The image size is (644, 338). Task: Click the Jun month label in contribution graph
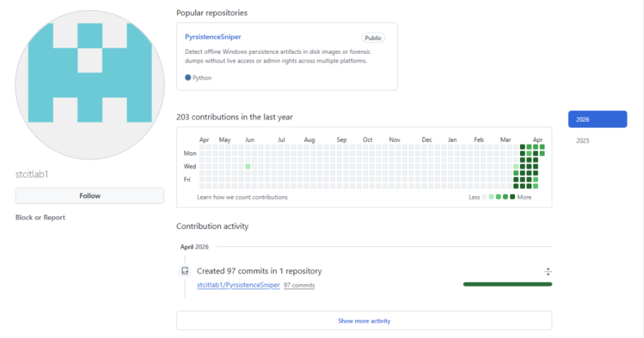(x=249, y=140)
